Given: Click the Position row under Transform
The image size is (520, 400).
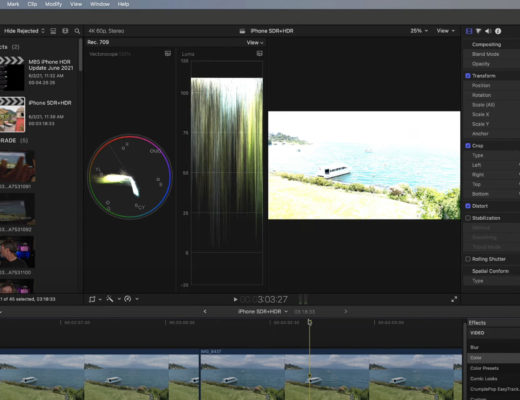Looking at the screenshot, I should (x=491, y=85).
